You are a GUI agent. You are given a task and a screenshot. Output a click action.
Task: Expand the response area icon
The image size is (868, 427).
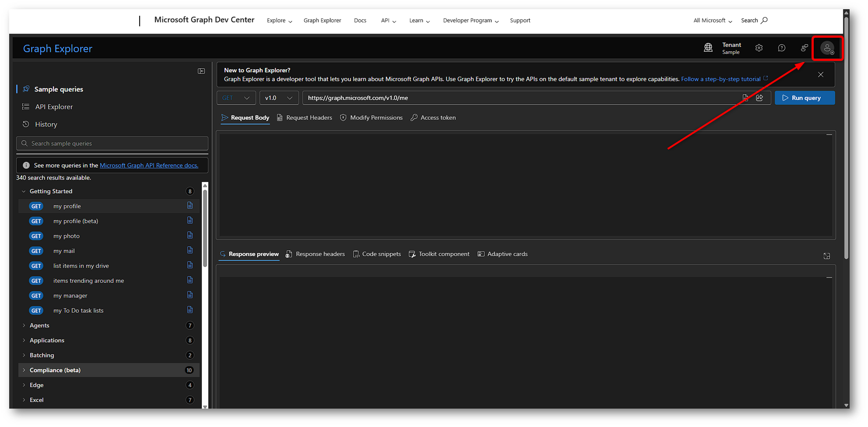coord(826,256)
